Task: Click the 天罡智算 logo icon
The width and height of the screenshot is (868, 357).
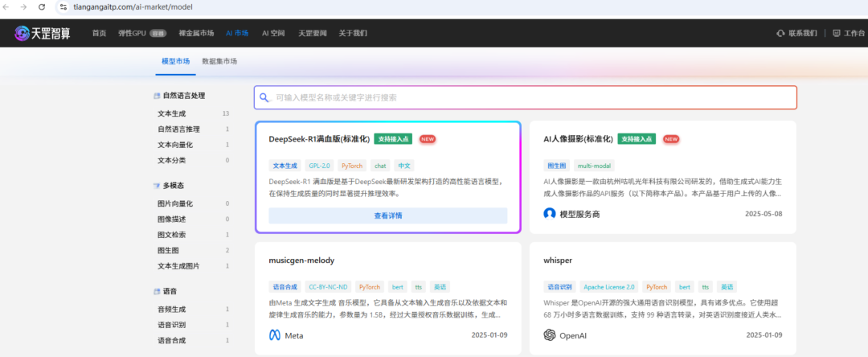Action: [22, 33]
